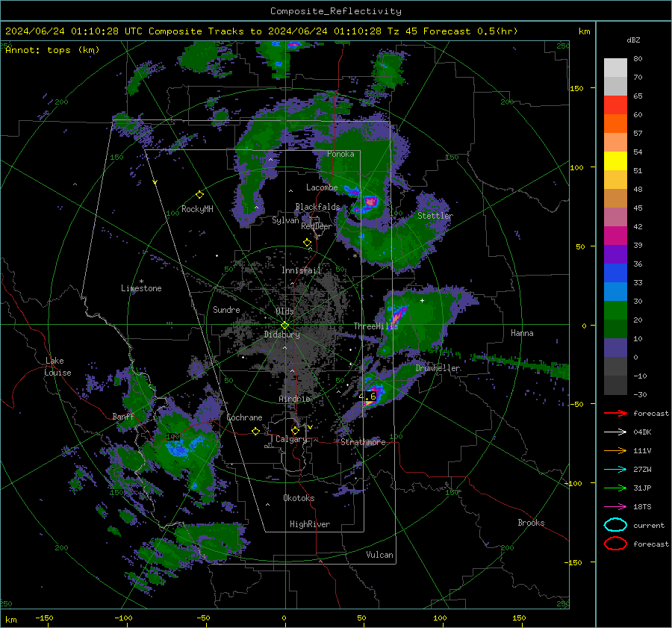
Task: Click the Innisfail city label
Action: pyautogui.click(x=302, y=270)
